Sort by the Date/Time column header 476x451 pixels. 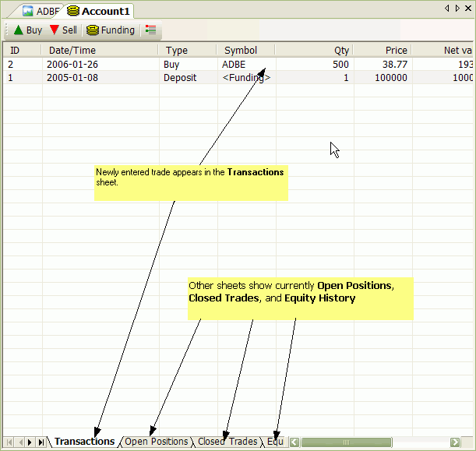72,50
